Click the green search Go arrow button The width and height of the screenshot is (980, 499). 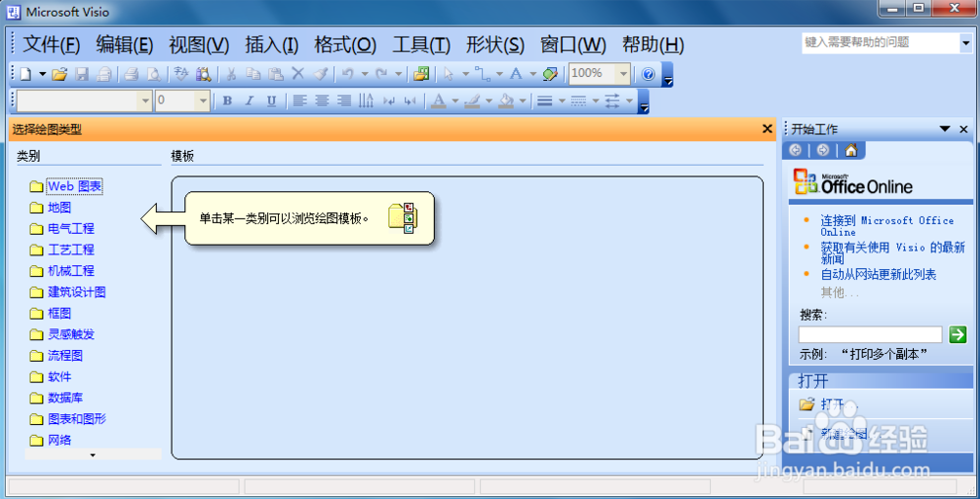[957, 334]
